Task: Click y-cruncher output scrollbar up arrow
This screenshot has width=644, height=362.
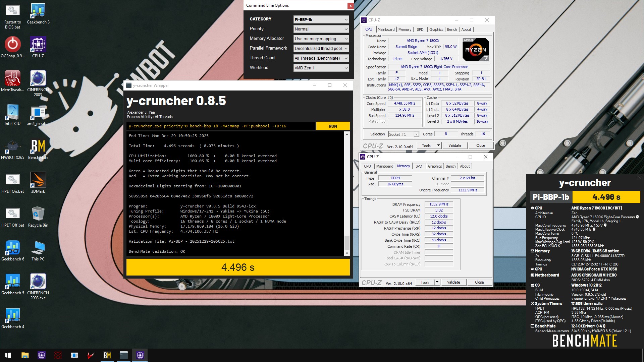Action: tap(347, 134)
